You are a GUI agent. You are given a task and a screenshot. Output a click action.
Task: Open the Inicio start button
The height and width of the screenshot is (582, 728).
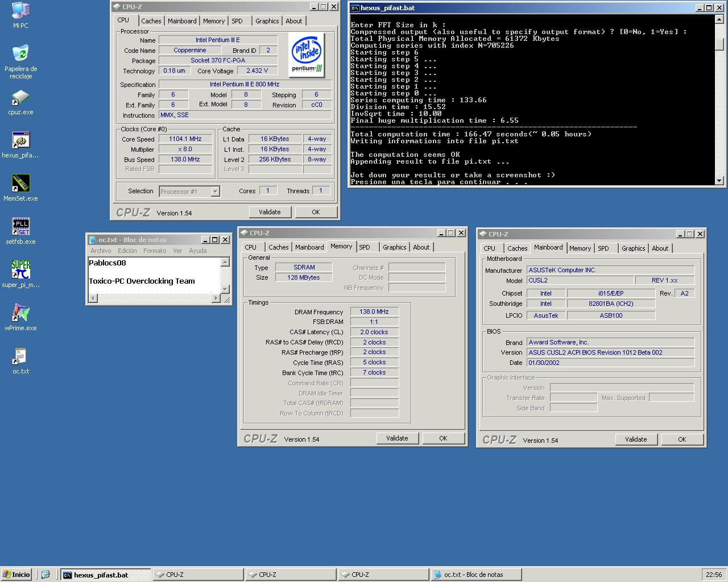coord(16,575)
